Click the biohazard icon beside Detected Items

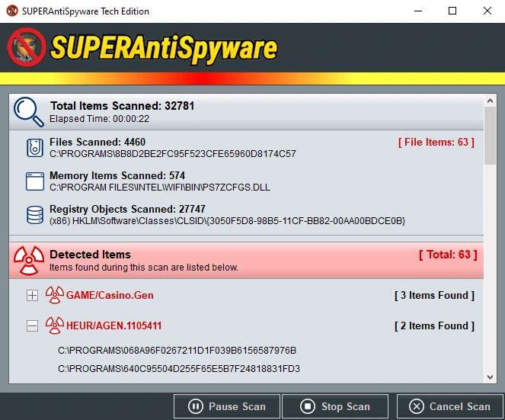[29, 261]
